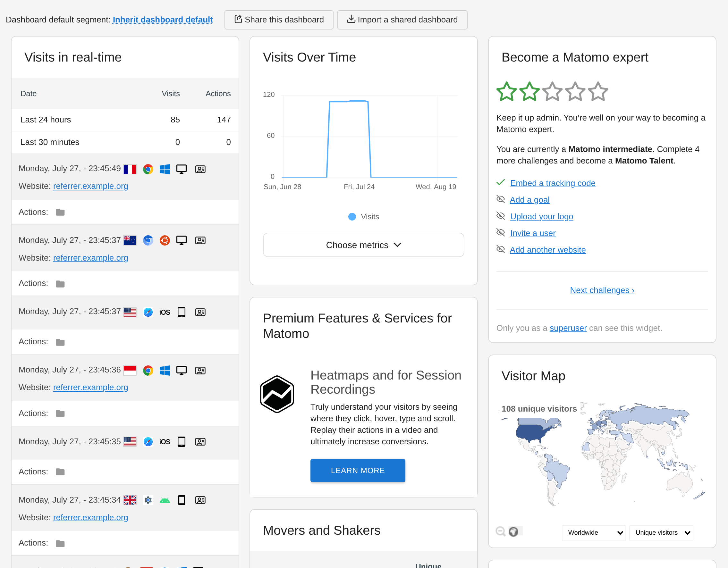Click the desktop device icon on the 23:45:37 New Zealand visit

pos(181,240)
